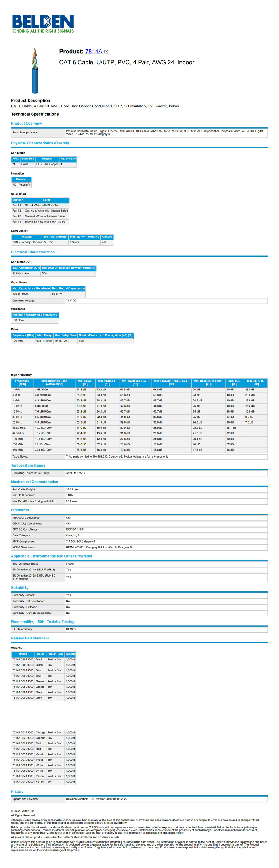Click the "45 ns/100m" delay skew value

pyautogui.click(x=66, y=341)
